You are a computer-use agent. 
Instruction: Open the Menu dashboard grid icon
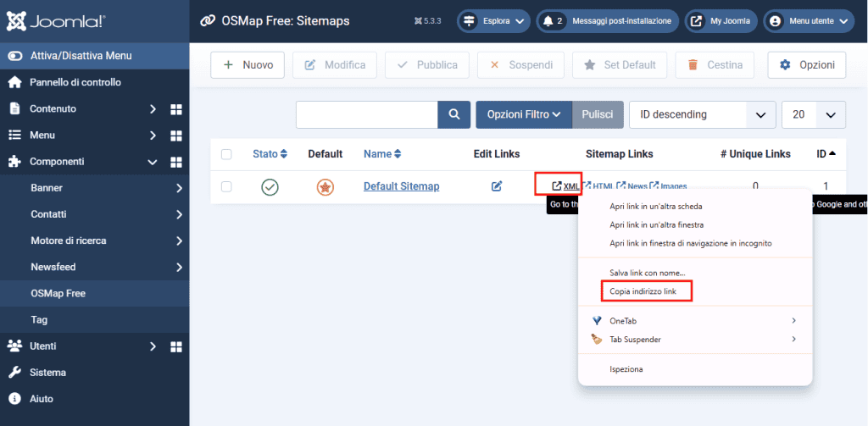176,136
